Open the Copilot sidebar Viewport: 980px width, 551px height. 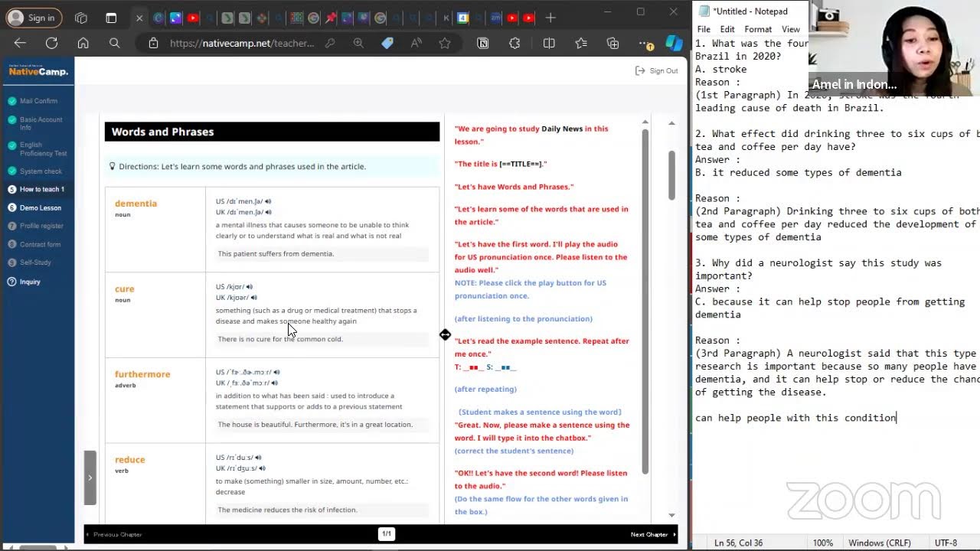pyautogui.click(x=674, y=43)
